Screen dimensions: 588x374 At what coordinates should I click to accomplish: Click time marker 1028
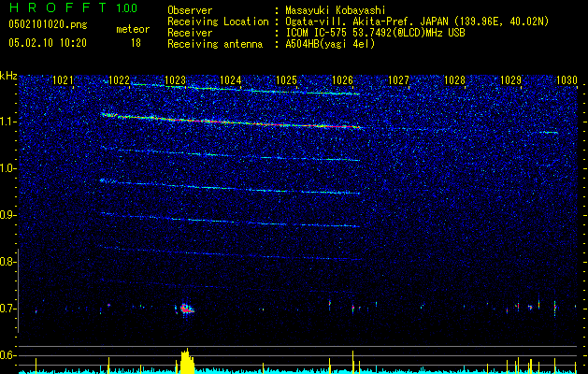(x=454, y=80)
